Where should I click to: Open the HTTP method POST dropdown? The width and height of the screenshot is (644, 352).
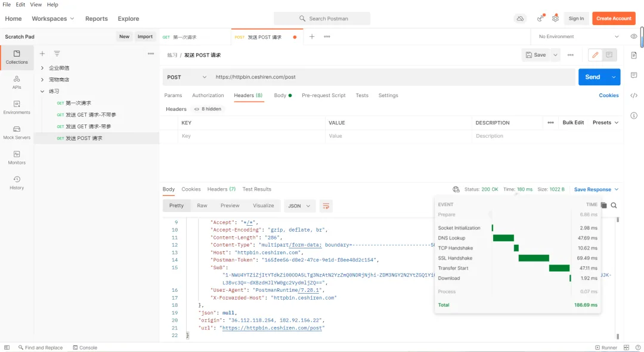187,77
